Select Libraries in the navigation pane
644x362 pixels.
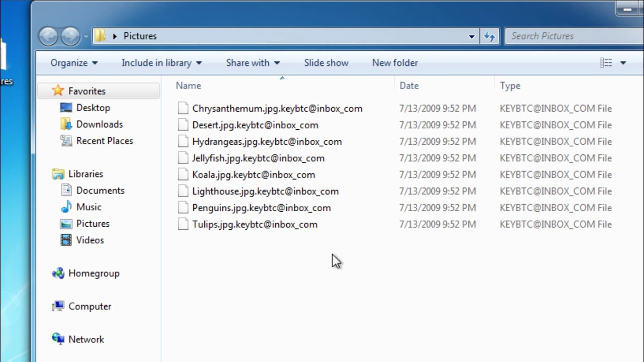pyautogui.click(x=86, y=174)
